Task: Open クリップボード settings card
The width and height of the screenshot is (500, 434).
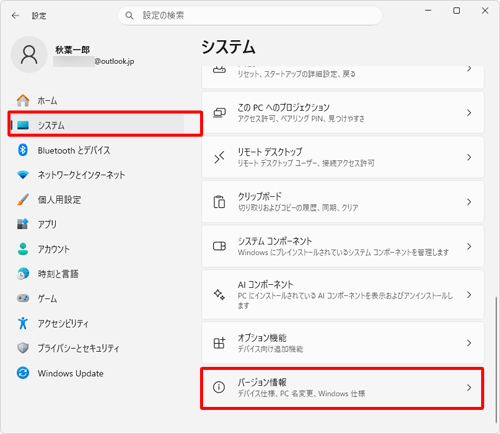Action: (x=343, y=202)
